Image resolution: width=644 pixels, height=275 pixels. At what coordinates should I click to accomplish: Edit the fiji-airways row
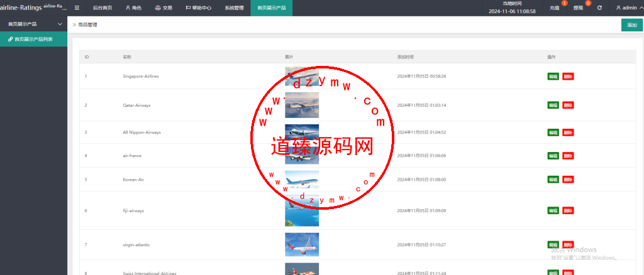point(553,210)
